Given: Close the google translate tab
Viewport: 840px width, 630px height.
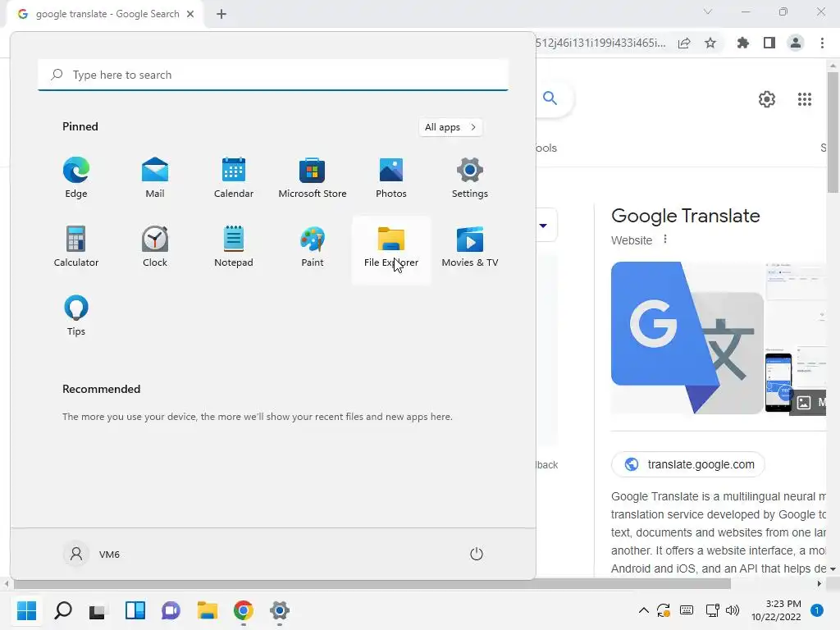Looking at the screenshot, I should point(190,14).
